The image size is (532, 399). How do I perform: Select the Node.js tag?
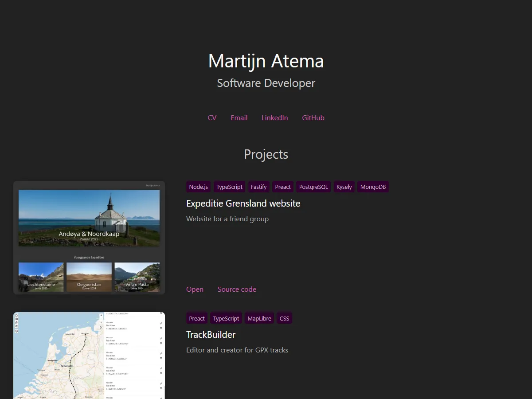[198, 187]
